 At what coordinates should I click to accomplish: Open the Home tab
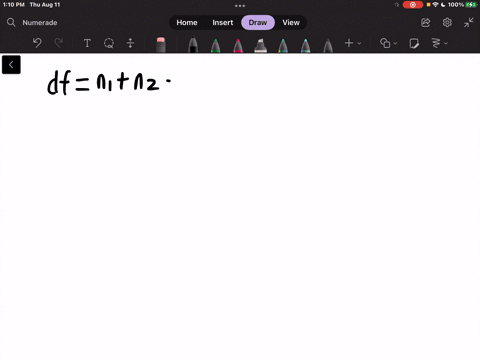(x=187, y=22)
